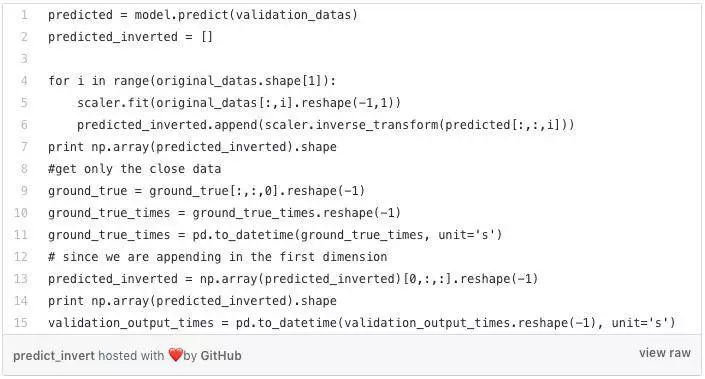705x379 pixels.
Task: Click the 'model.predict(validation_datas)' code text
Action: [x=246, y=15]
